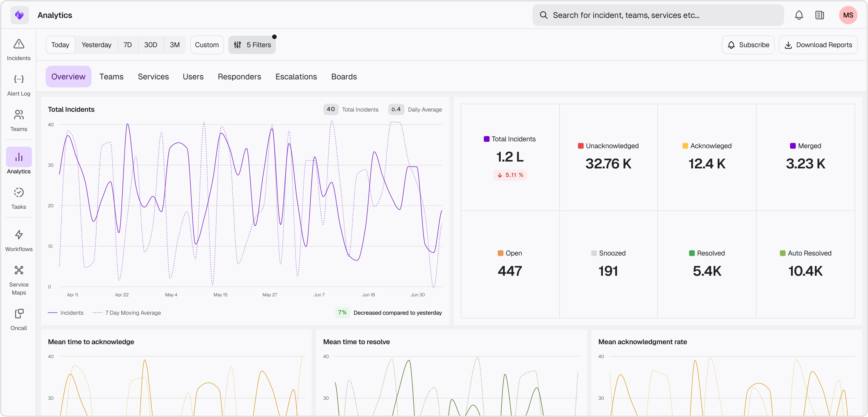Click Download Reports button
The height and width of the screenshot is (417, 868).
[818, 45]
